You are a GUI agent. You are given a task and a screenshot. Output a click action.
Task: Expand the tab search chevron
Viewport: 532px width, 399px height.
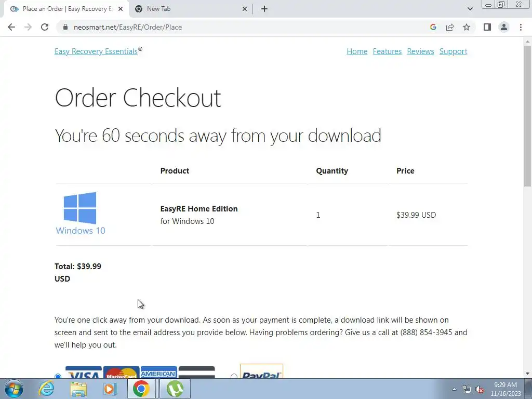[470, 9]
